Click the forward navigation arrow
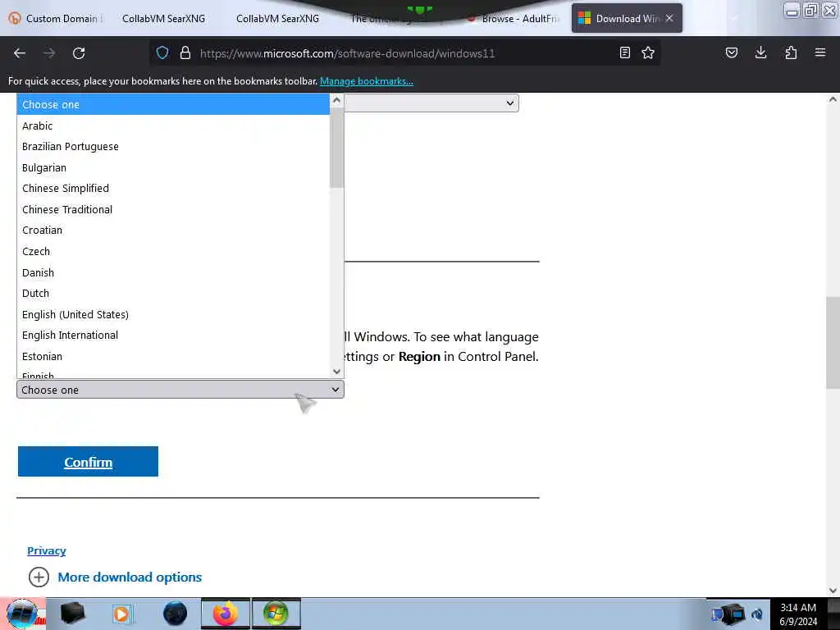 tap(49, 53)
